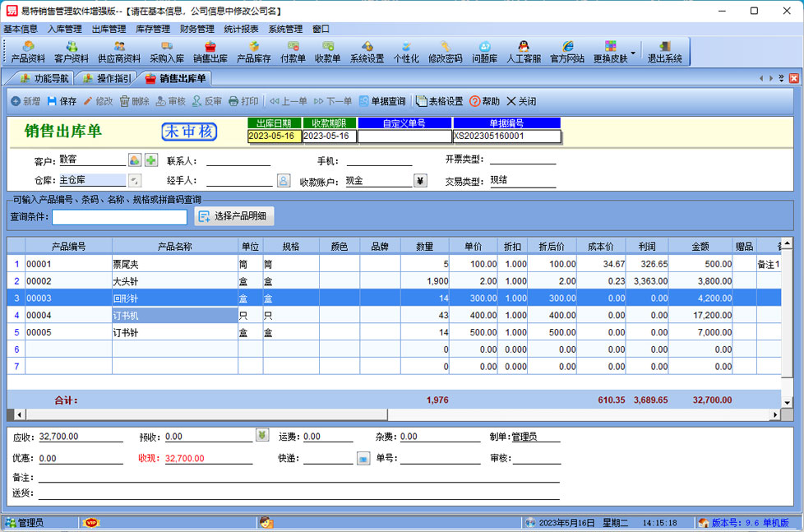Viewport: 804px width, 532px height.
Task: Open the 仓库 warehouse selector button
Action: [x=135, y=181]
